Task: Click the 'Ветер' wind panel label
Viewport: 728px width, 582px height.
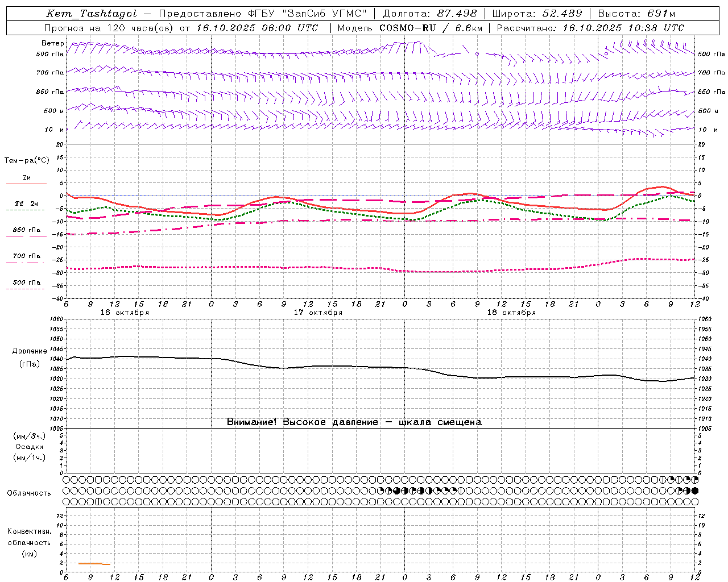Action: tap(53, 43)
